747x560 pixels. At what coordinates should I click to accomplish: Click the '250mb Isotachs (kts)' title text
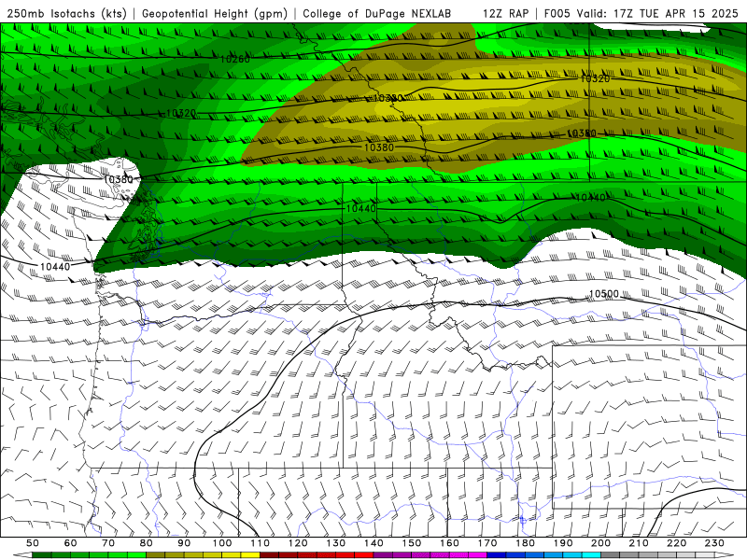tap(66, 13)
